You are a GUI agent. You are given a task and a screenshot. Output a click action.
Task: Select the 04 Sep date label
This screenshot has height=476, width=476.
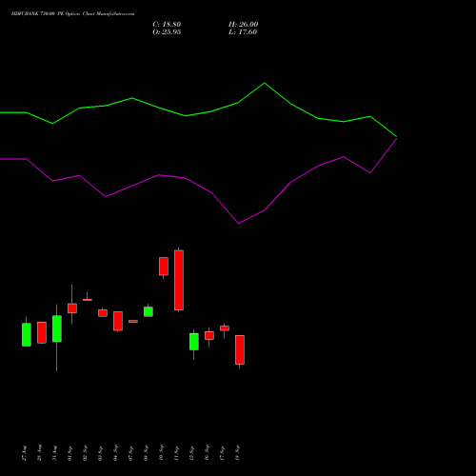116,453
